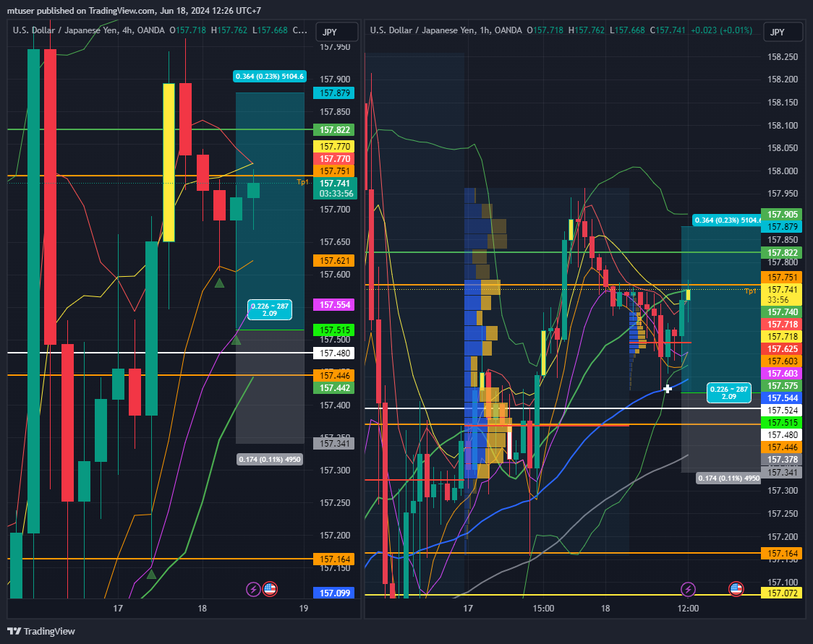Screen dimensions: 813x644
Task: Select the green 157.442 price label
Action: [334, 388]
